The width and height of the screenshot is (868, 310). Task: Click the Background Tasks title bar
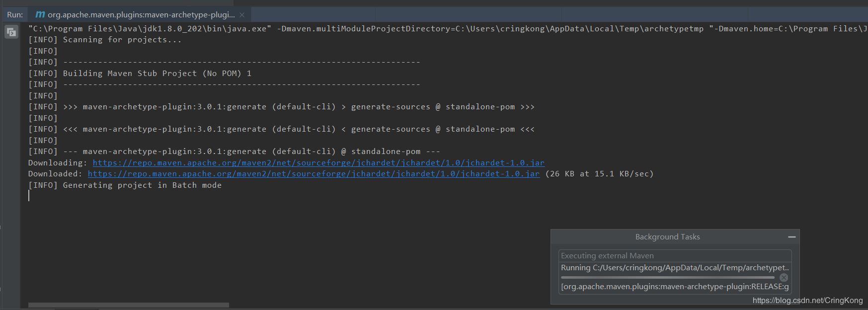click(667, 237)
